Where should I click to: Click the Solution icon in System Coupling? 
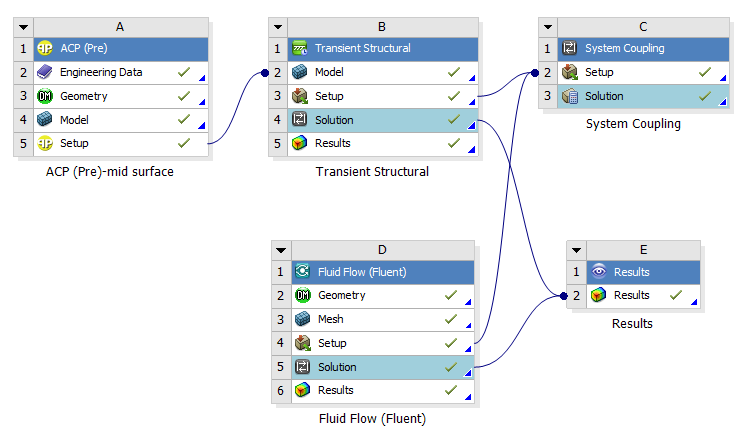click(570, 96)
